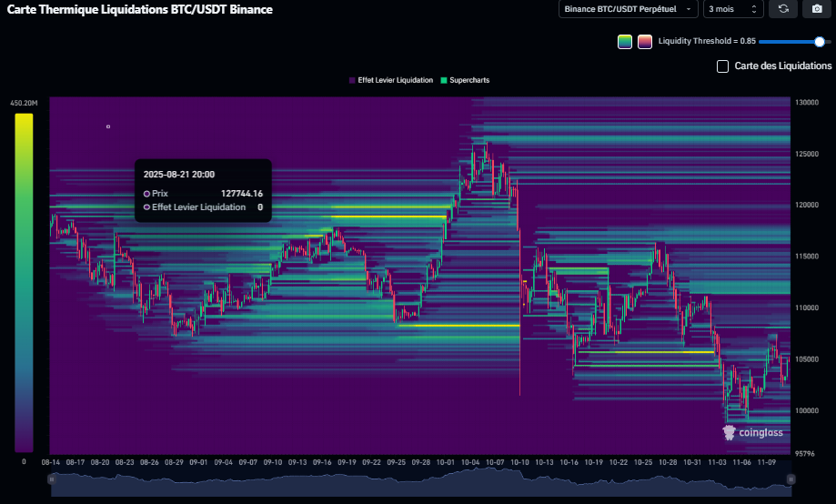Click the 10-01 date axis label
The image size is (836, 504).
coord(445,462)
